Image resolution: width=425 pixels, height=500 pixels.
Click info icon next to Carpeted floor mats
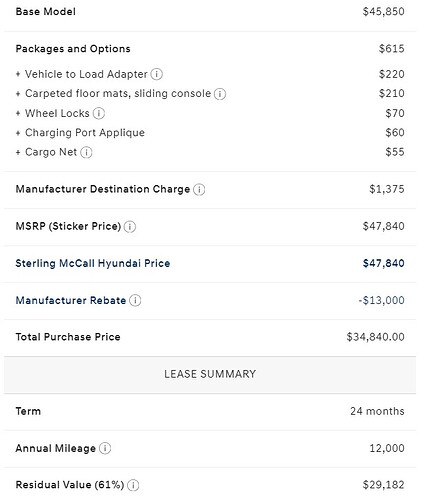[220, 94]
